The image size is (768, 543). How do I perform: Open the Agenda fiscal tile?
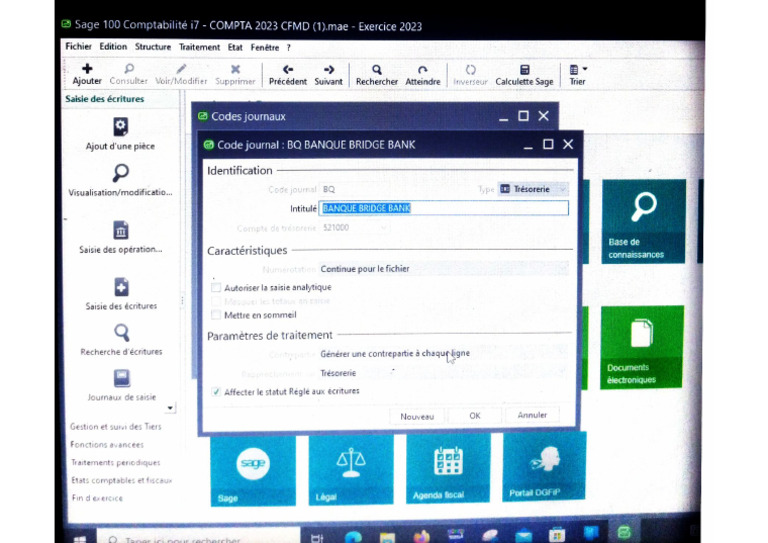point(448,468)
